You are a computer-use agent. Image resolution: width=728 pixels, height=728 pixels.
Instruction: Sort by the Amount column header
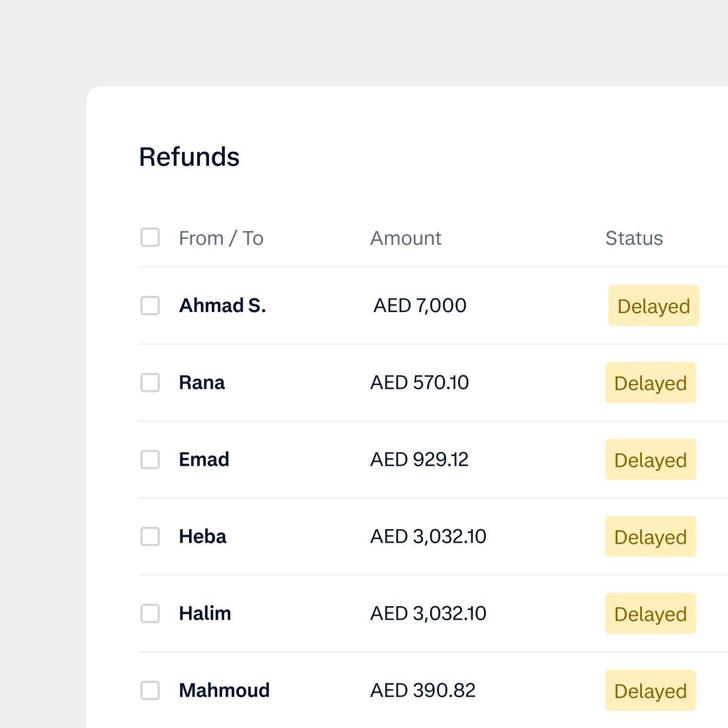(x=406, y=237)
